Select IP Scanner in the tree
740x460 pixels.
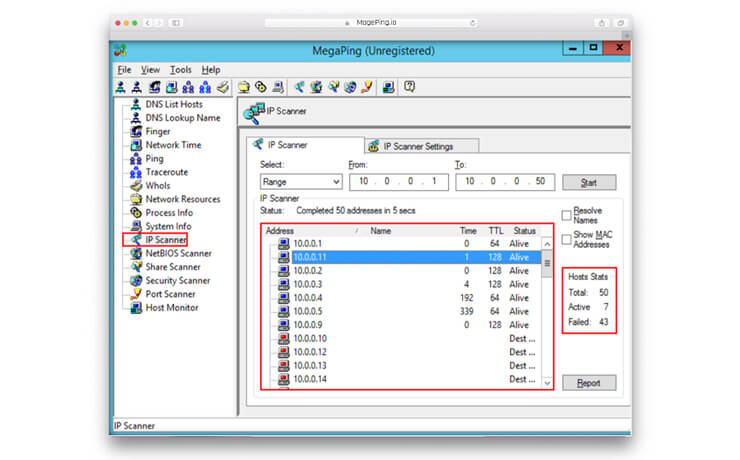click(166, 240)
